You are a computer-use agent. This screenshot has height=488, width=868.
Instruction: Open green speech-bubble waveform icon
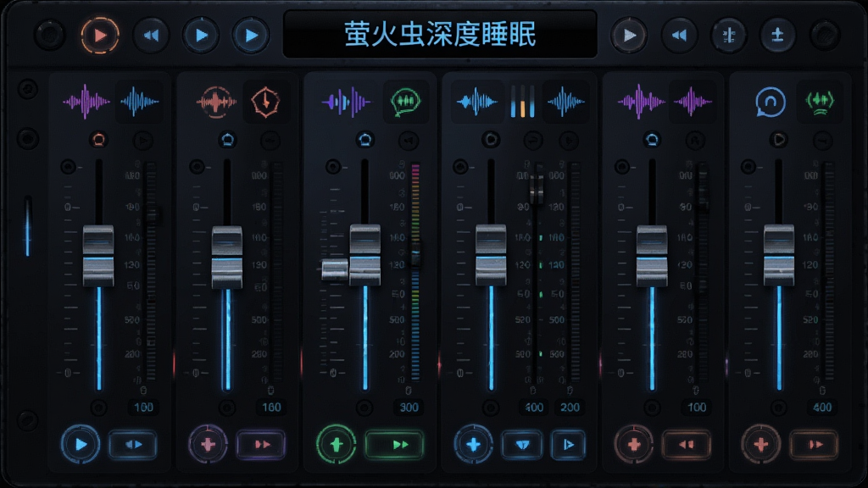coord(406,102)
